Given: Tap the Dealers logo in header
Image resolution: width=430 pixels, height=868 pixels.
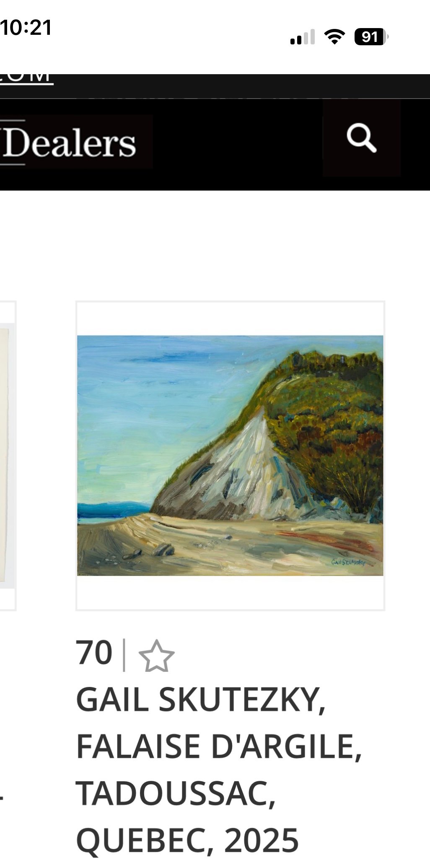Looking at the screenshot, I should click(69, 143).
